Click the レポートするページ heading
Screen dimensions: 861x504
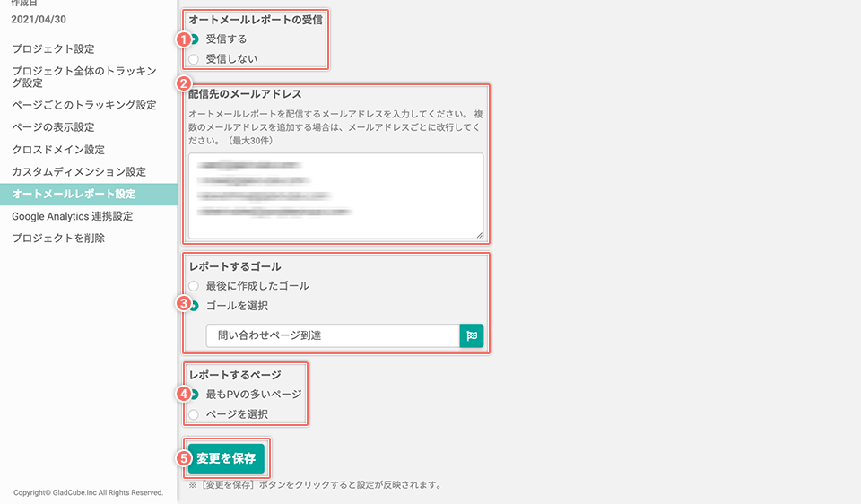tap(235, 375)
